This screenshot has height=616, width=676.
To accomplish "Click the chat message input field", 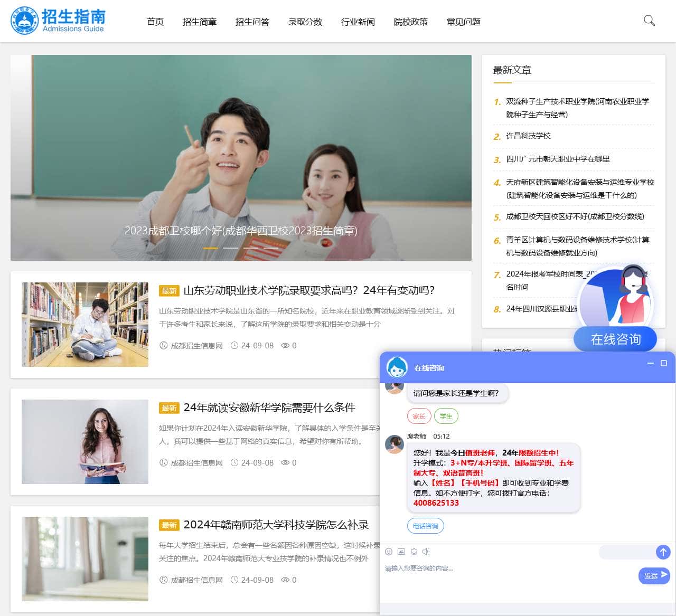I will click(x=502, y=568).
